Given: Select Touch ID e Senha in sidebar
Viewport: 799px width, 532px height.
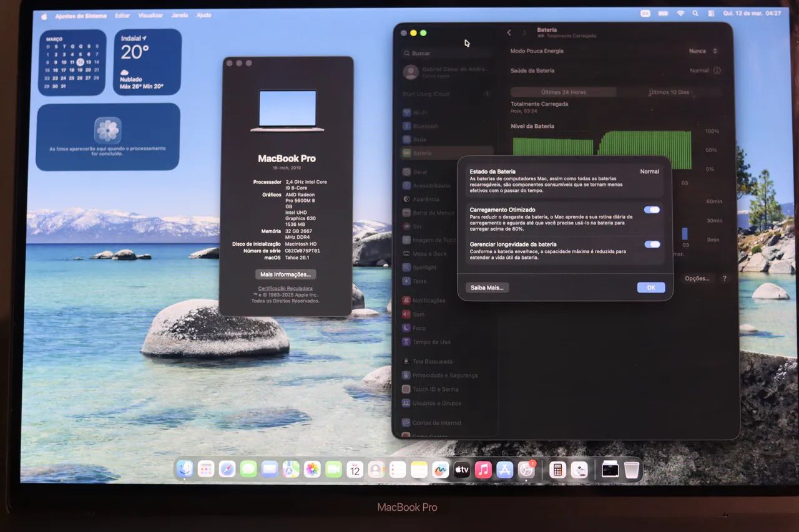Looking at the screenshot, I should 447,389.
